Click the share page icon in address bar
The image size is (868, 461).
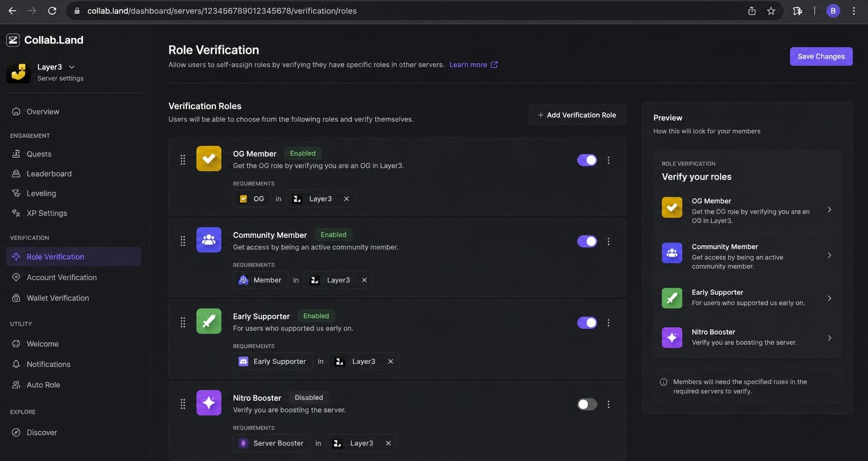(752, 11)
